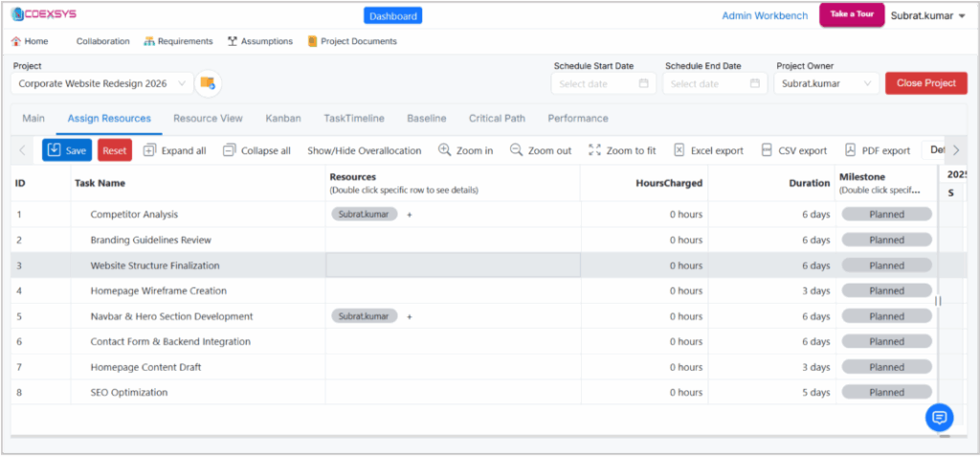Screen dimensions: 980x457
Task: Click the red Close Project button
Action: pyautogui.click(x=925, y=83)
